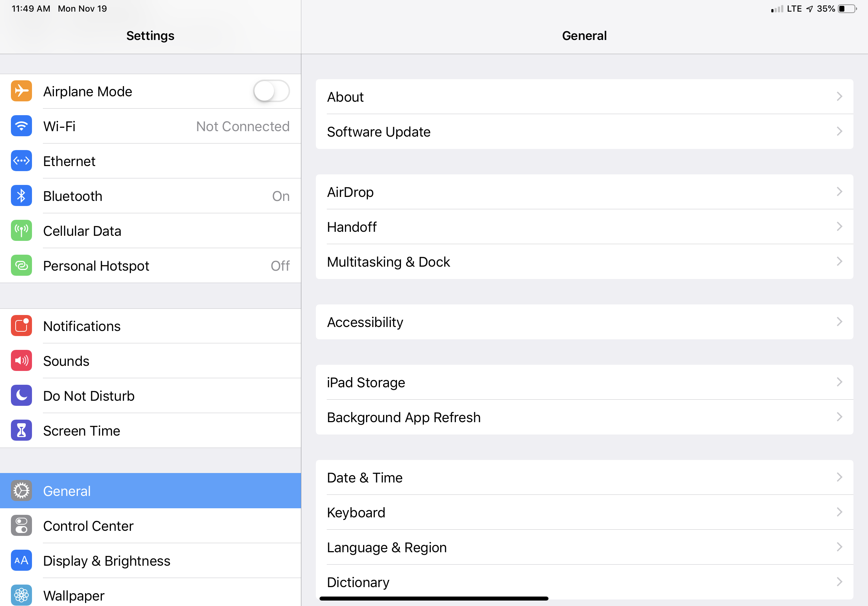The width and height of the screenshot is (868, 606).
Task: Select Display & Brightness in the sidebar
Action: pos(150,560)
